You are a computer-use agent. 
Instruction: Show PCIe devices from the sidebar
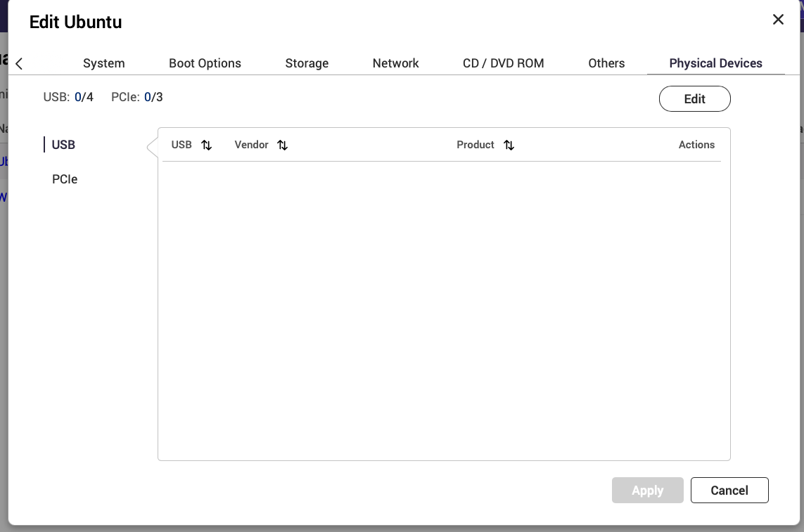65,179
